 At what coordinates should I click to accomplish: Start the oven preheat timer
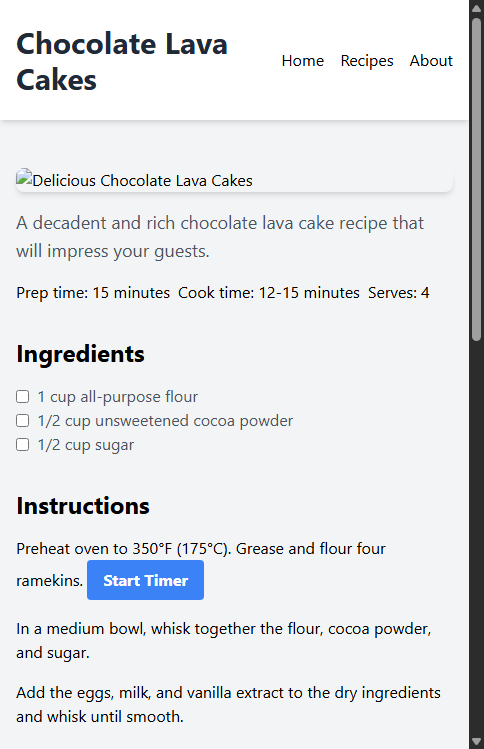[145, 580]
